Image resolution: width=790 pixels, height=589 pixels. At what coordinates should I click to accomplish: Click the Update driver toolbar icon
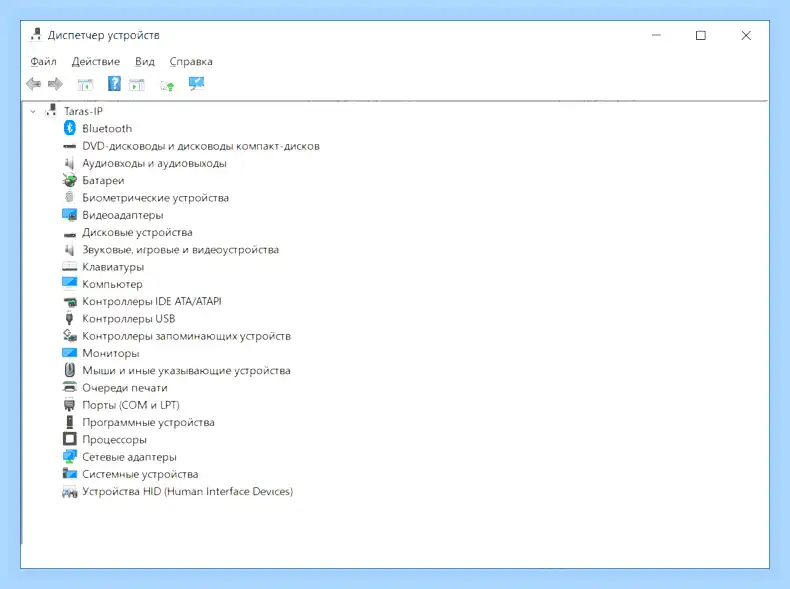pyautogui.click(x=167, y=86)
